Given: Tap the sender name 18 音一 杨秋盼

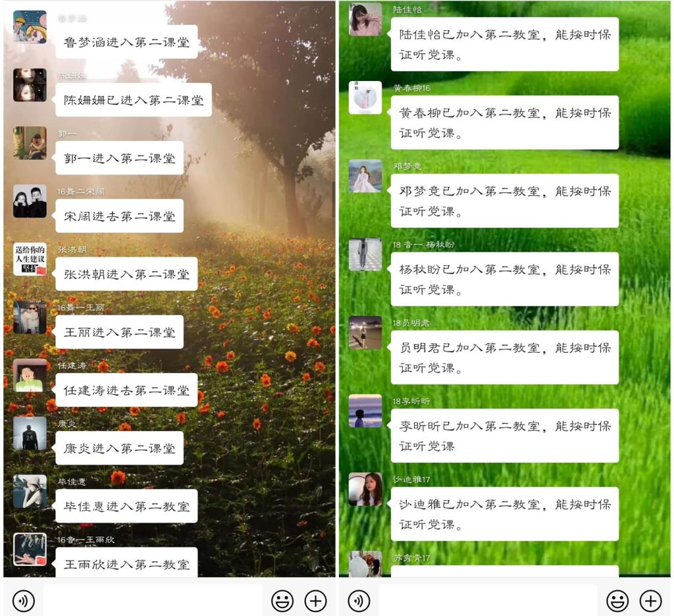Looking at the screenshot, I should click(x=423, y=245).
